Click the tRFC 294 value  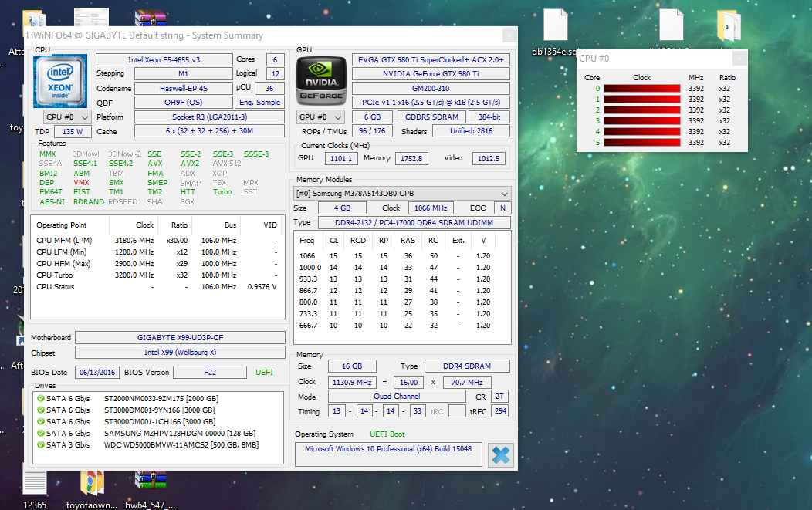[x=500, y=411]
